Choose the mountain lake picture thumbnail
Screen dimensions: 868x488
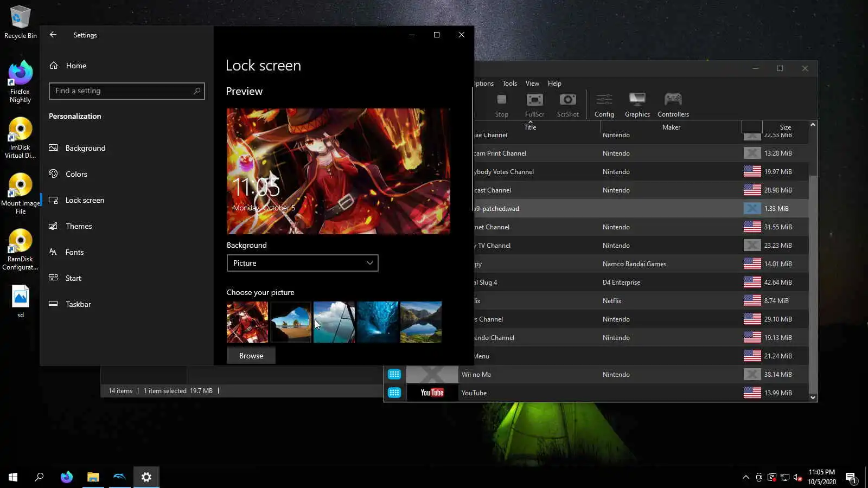[421, 322]
